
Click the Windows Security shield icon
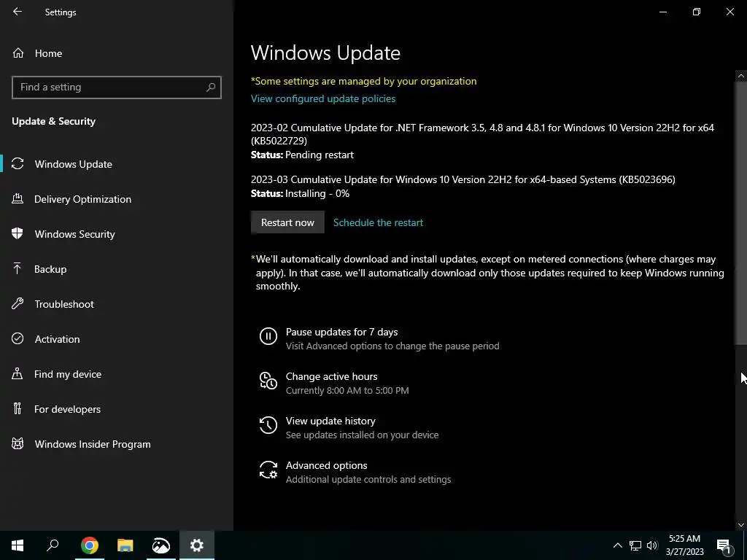pos(18,234)
